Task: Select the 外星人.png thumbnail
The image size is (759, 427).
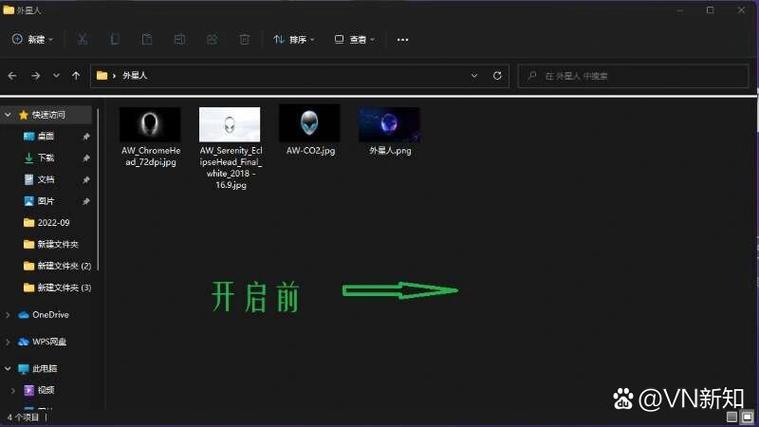Action: (389, 124)
